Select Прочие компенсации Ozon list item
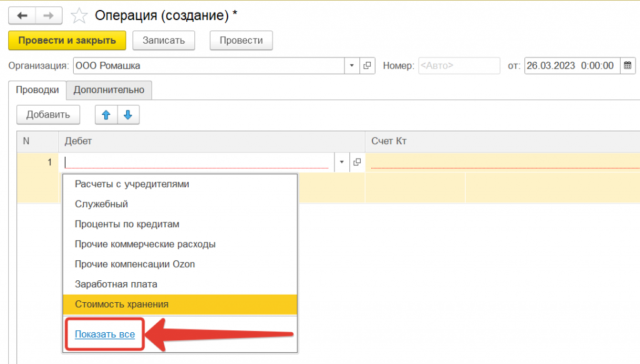The image size is (640, 364). tap(134, 264)
